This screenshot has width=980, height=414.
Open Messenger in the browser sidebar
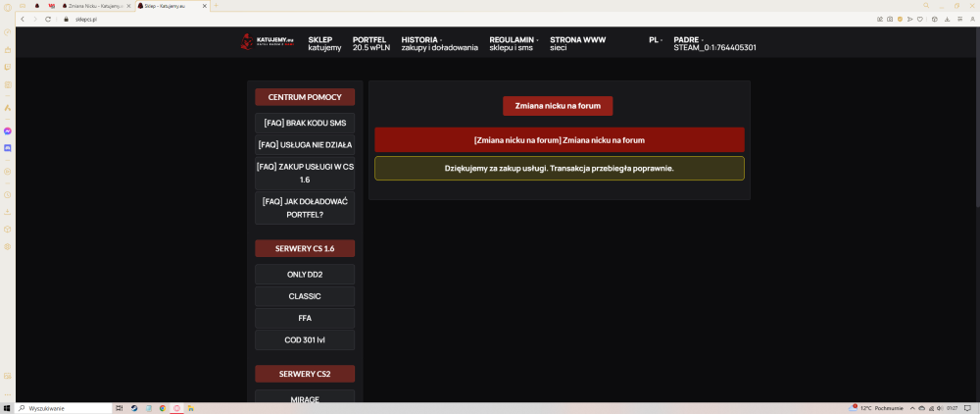[8, 130]
